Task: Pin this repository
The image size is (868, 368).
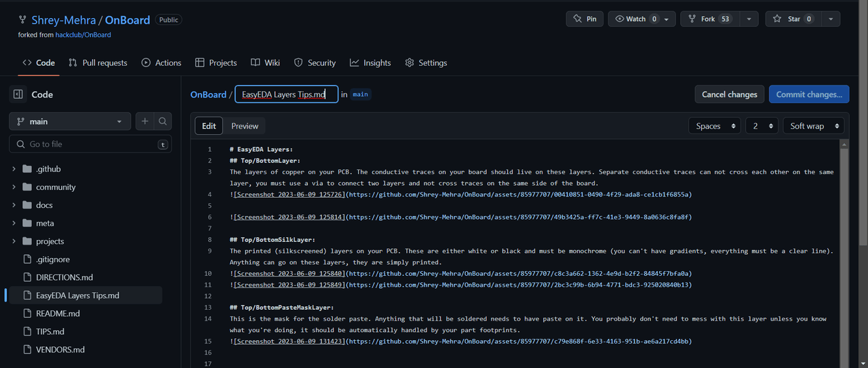Action: coord(585,19)
